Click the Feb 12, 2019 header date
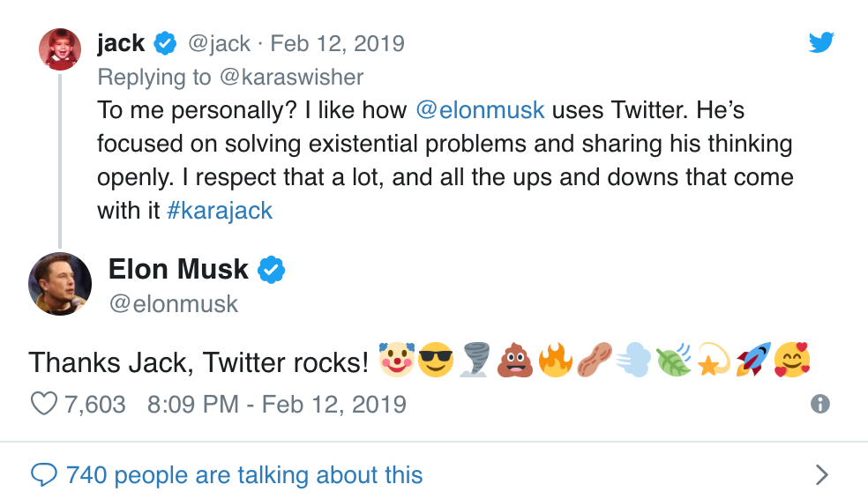This screenshot has height=499, width=868. pyautogui.click(x=338, y=43)
